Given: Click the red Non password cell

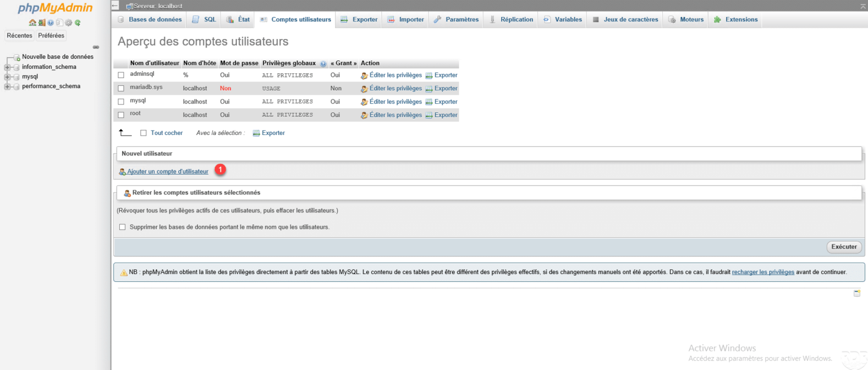Looking at the screenshot, I should click(225, 89).
